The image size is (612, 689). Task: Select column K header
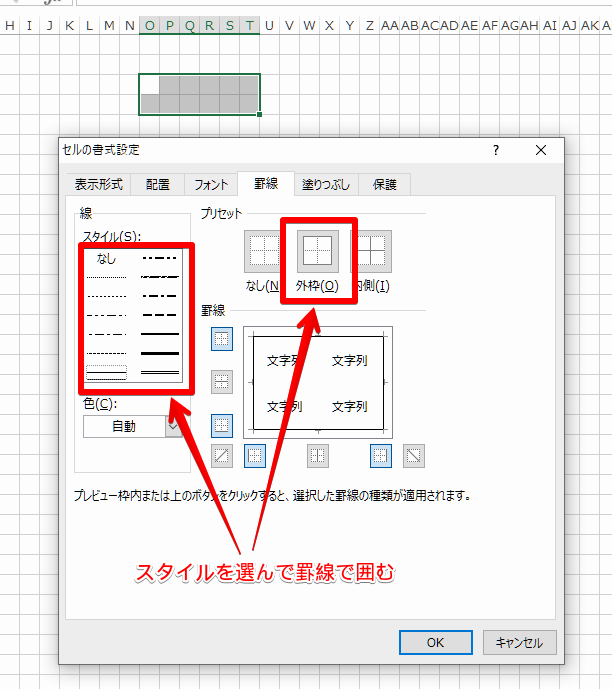tap(69, 25)
